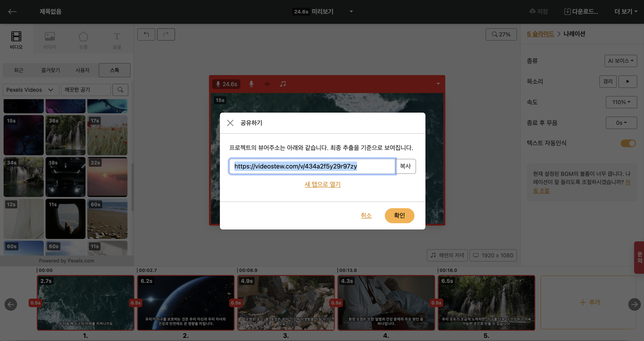
Task: Open the AI 보이스 type dropdown
Action: pos(620,61)
